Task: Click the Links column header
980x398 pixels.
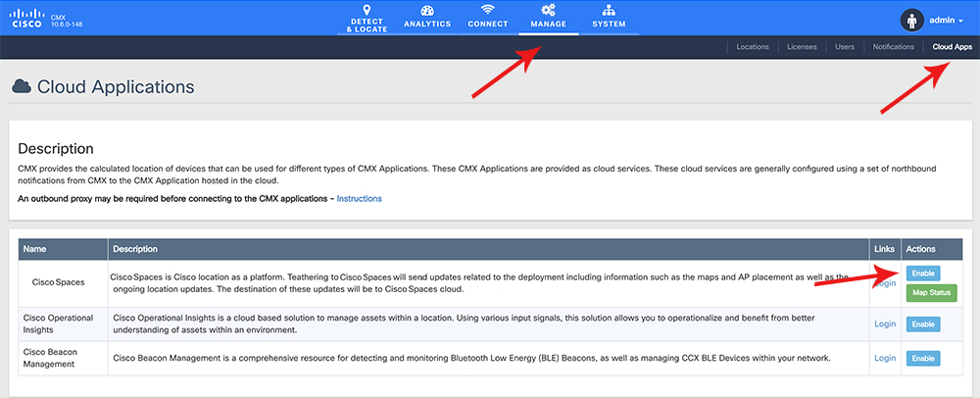Action: tap(885, 249)
